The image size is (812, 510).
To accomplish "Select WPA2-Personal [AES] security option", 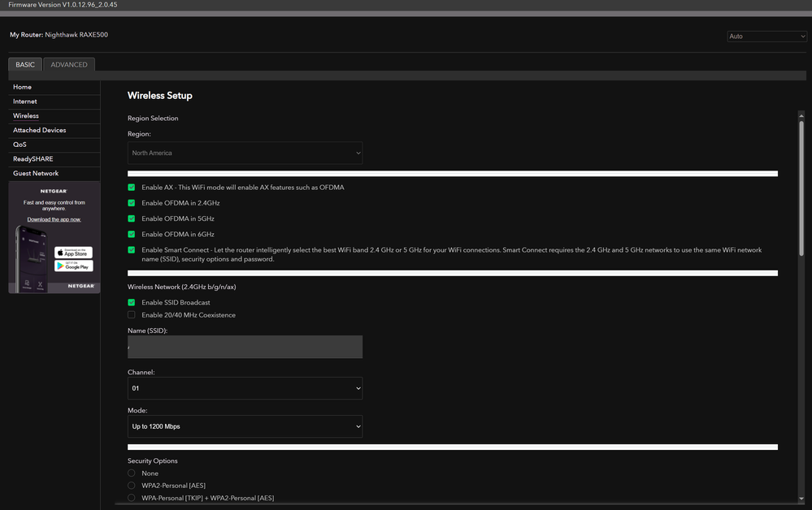I will (x=132, y=486).
